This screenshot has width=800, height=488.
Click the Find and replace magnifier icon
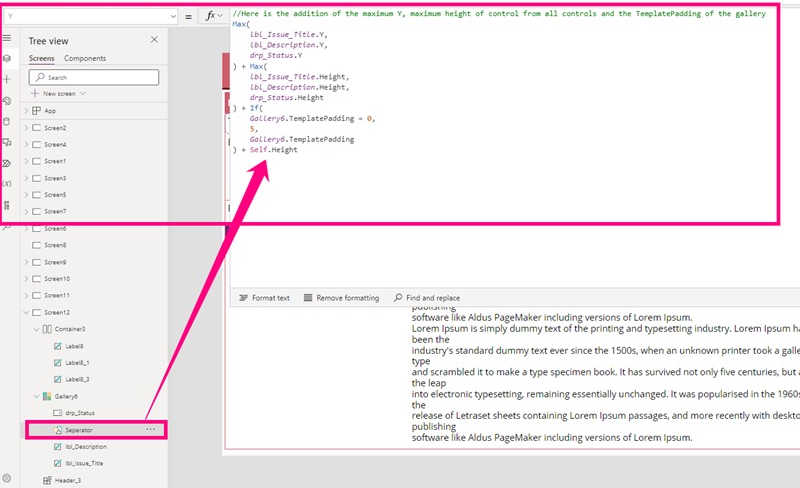[x=398, y=298]
